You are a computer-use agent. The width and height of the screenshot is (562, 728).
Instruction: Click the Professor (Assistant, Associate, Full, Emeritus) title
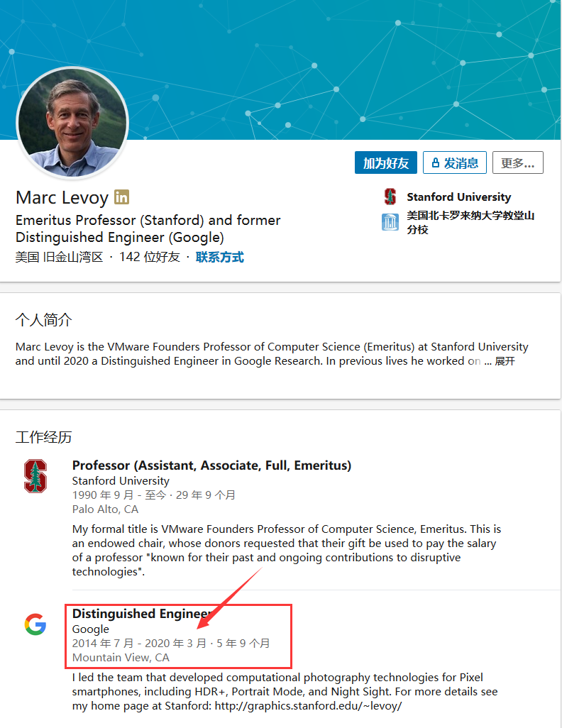211,465
